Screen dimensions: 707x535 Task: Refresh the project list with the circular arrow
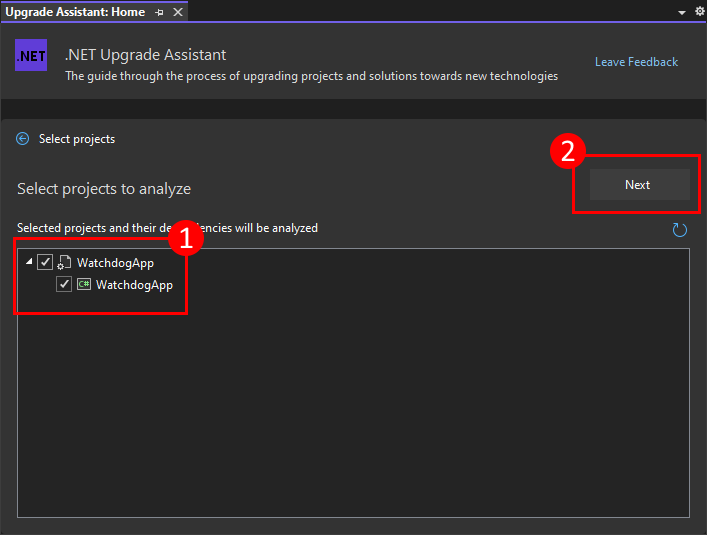(679, 230)
